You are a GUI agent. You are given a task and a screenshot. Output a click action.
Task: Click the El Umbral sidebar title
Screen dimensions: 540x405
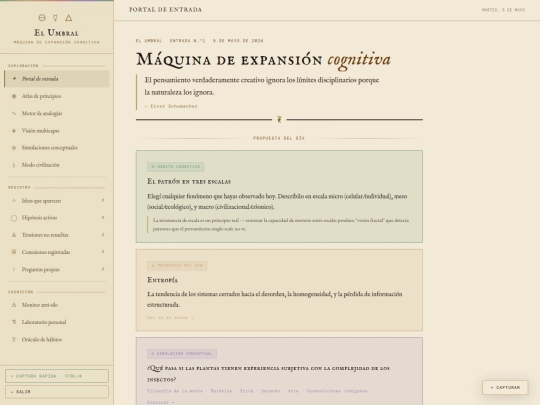click(x=56, y=33)
